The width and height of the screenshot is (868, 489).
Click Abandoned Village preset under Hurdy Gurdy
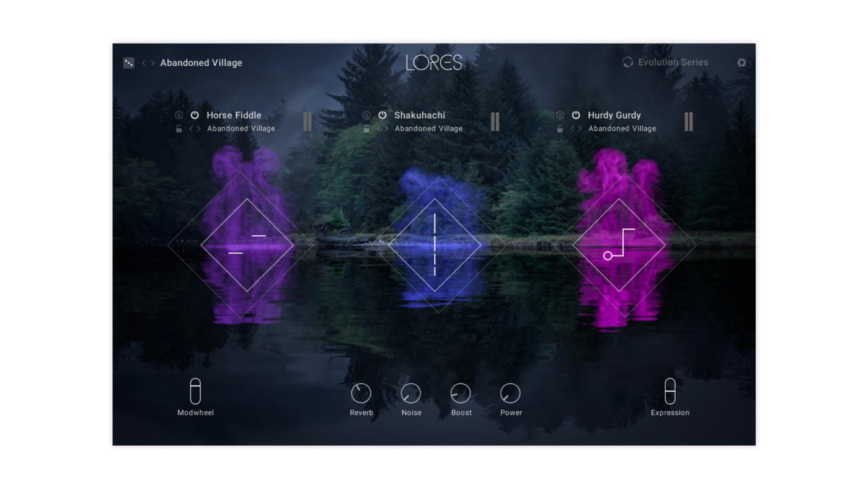click(622, 129)
